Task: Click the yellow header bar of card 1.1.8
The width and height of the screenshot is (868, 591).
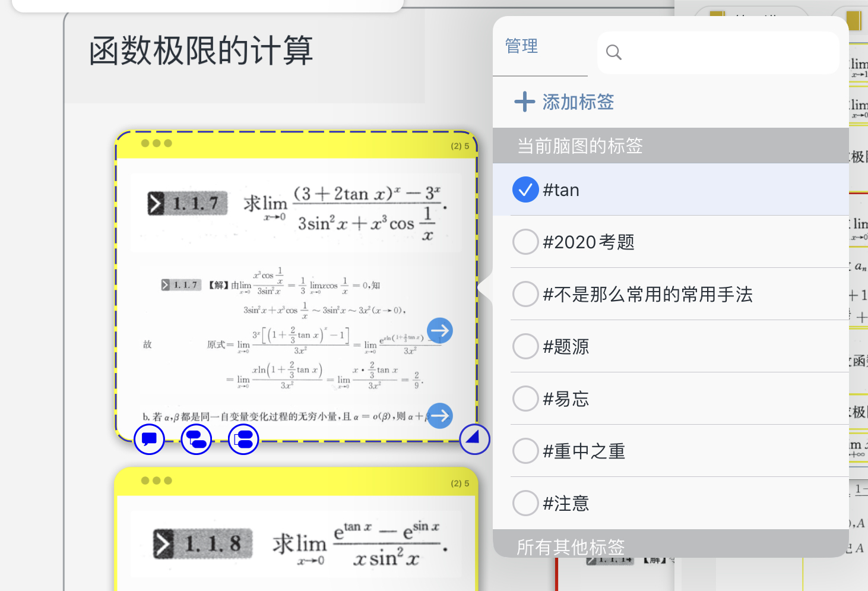Action: (296, 482)
